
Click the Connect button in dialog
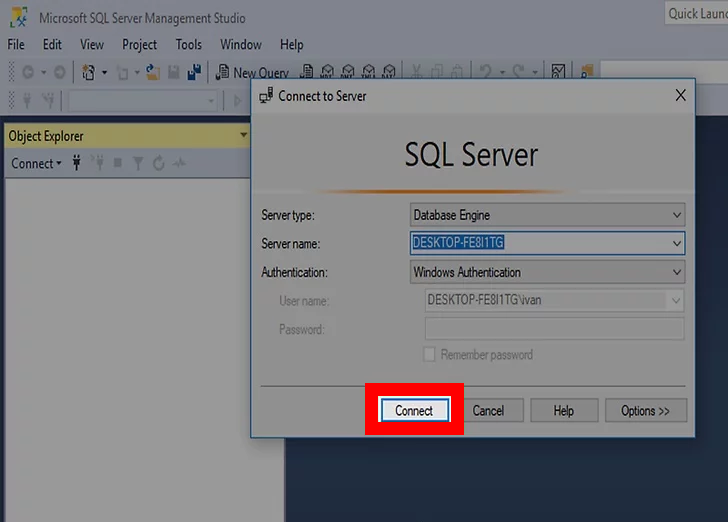tap(415, 410)
